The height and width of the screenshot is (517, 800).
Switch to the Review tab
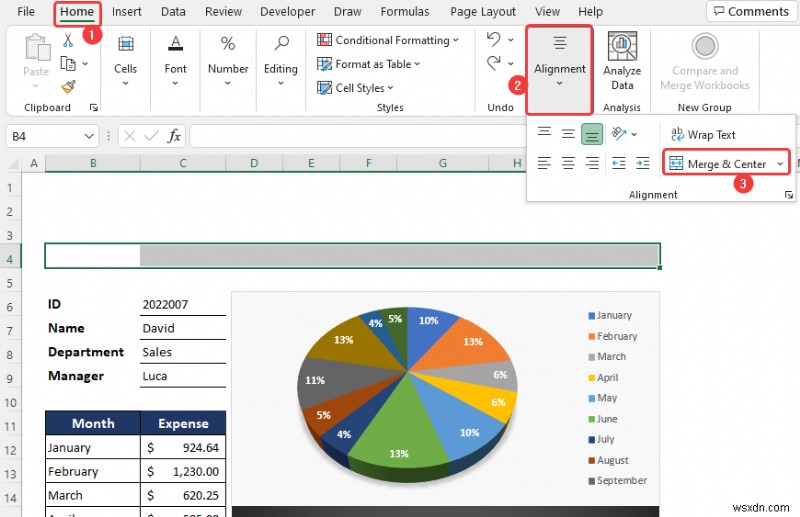point(223,11)
